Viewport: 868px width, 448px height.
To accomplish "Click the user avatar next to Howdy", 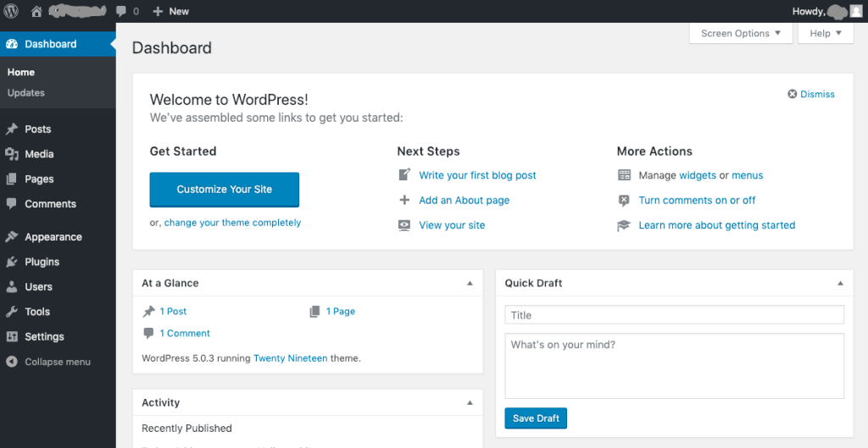I will (855, 11).
